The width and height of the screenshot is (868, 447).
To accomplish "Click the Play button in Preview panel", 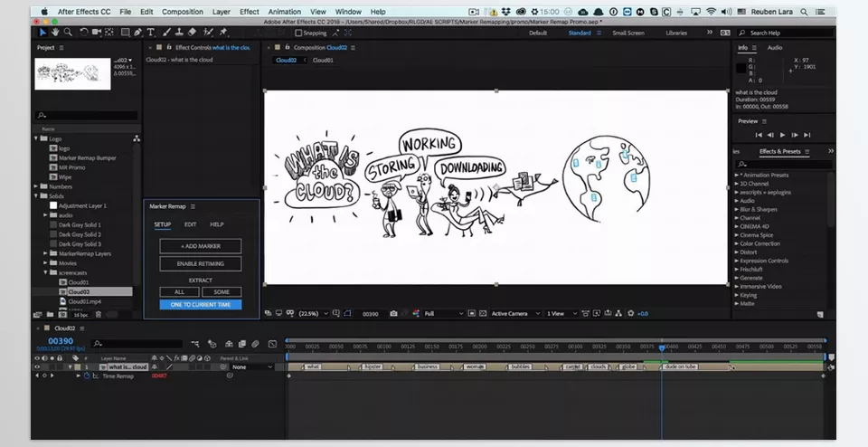I will click(782, 135).
